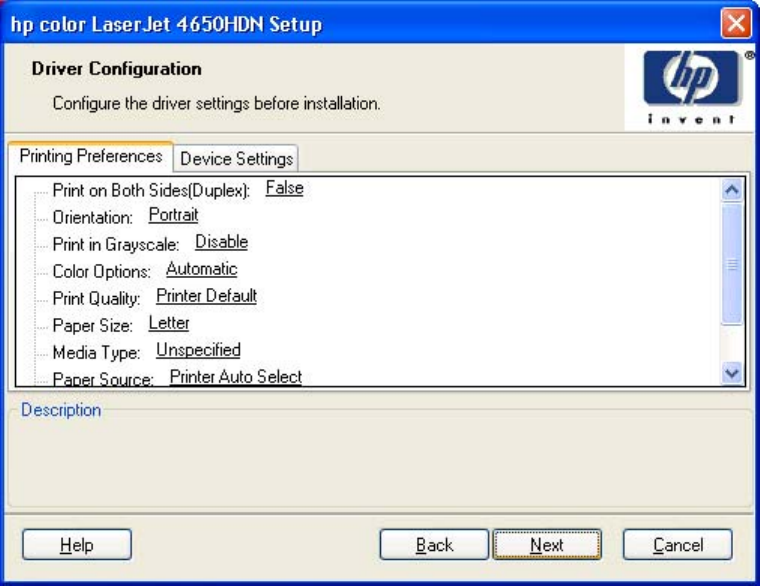The width and height of the screenshot is (760, 586).
Task: Change the Paper Size Letter value
Action: click(169, 323)
